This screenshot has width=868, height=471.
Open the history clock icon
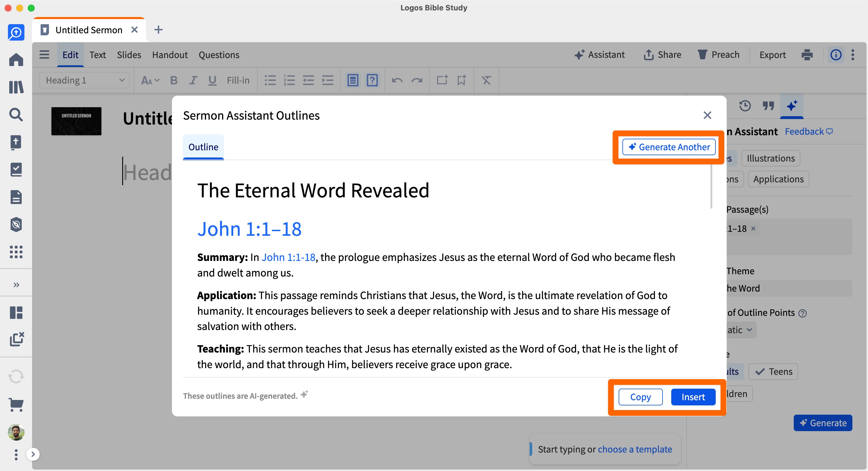pos(745,106)
